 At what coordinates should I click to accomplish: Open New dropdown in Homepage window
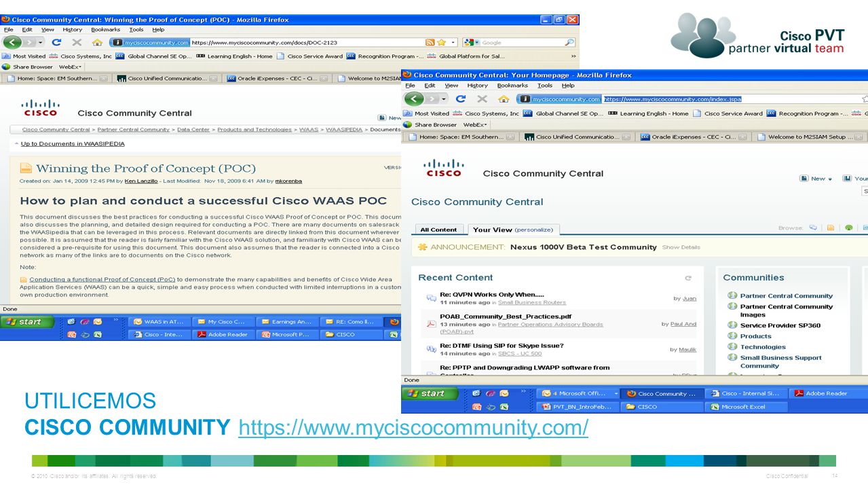pos(816,179)
